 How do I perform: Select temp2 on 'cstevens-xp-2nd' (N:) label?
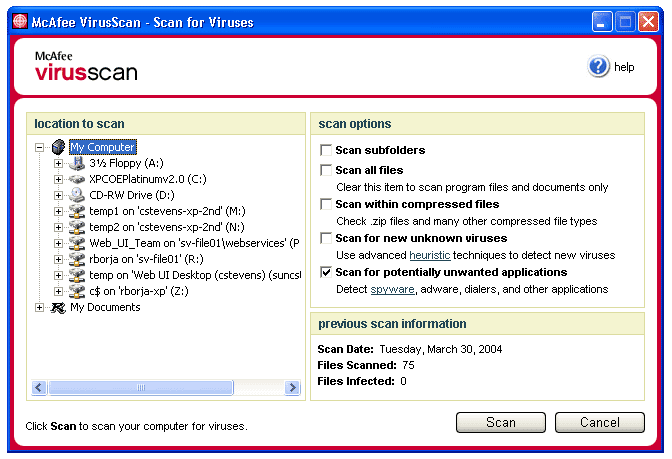pyautogui.click(x=167, y=227)
